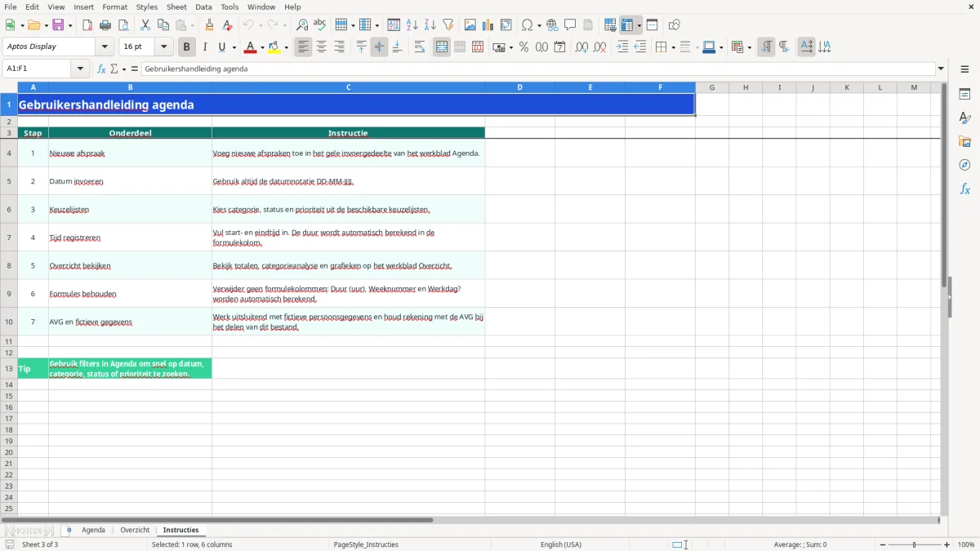Click the zoom in plus button

pos(947,544)
